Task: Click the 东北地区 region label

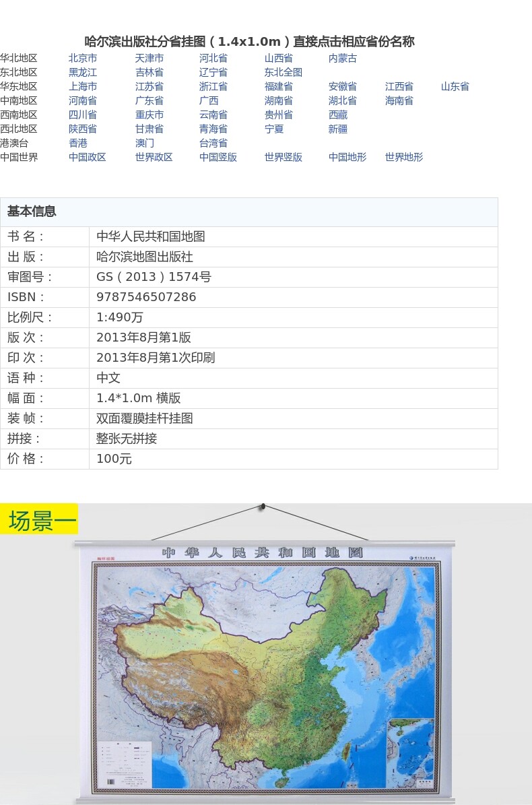Action: [18, 72]
